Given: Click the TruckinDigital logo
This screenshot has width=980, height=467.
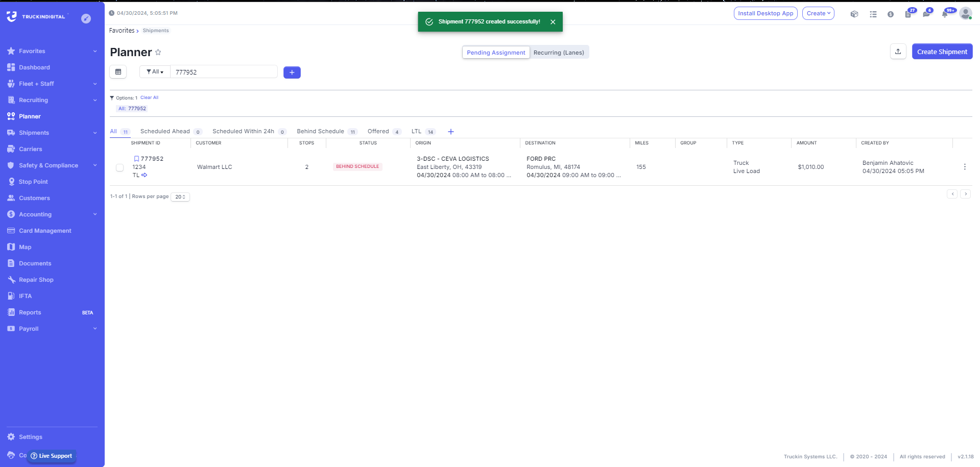Looking at the screenshot, I should 36,16.
